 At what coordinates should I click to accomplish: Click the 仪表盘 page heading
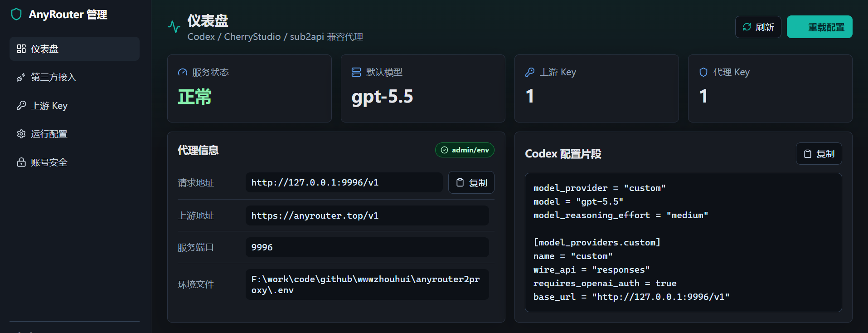[208, 20]
